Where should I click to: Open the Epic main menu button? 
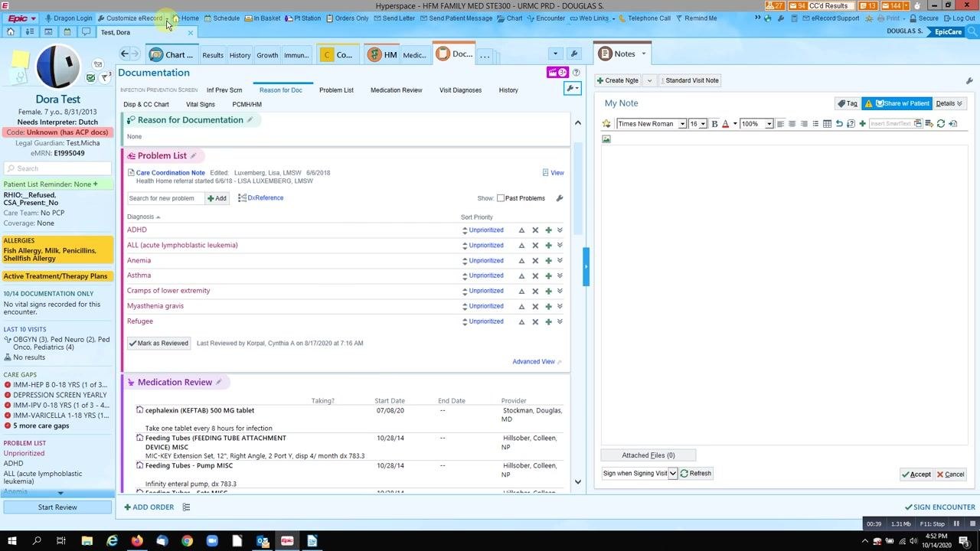(x=20, y=18)
